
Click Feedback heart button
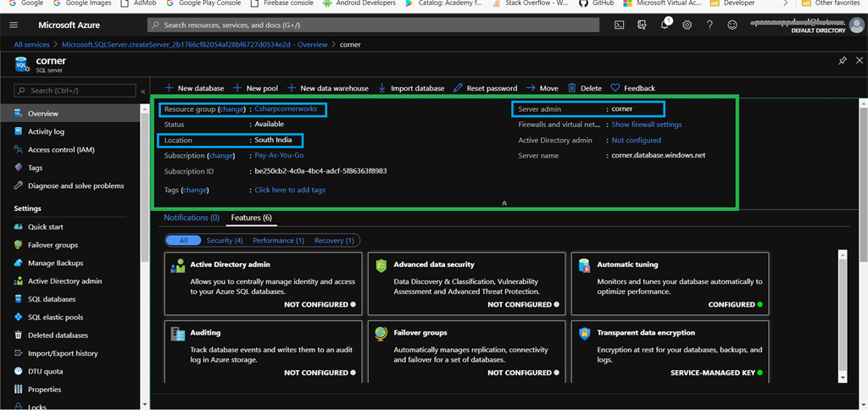[x=632, y=88]
